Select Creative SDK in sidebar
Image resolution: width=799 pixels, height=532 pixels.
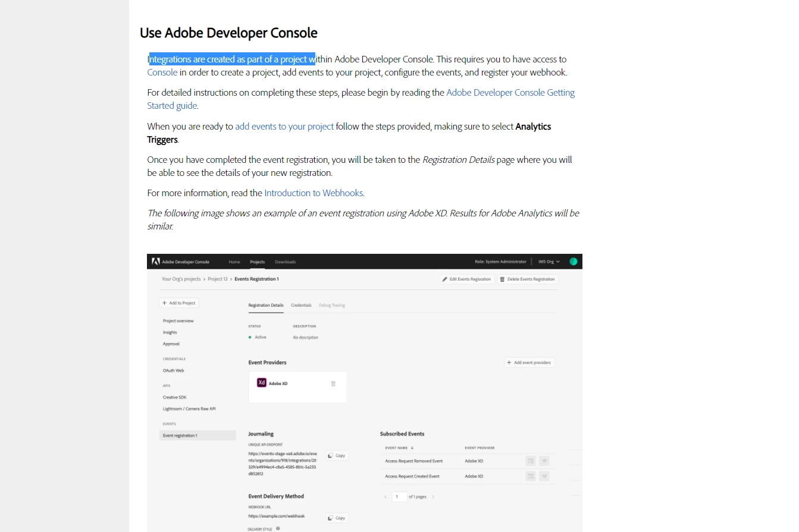(175, 397)
